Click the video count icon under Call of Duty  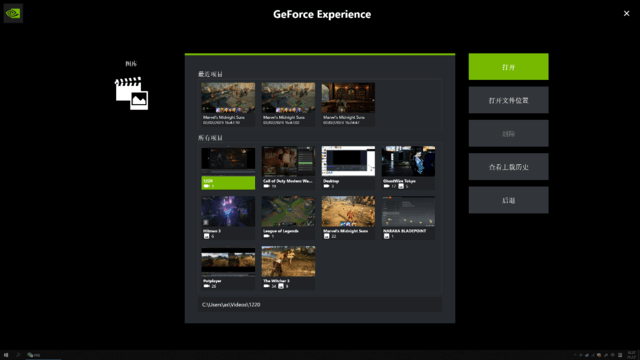coord(267,186)
